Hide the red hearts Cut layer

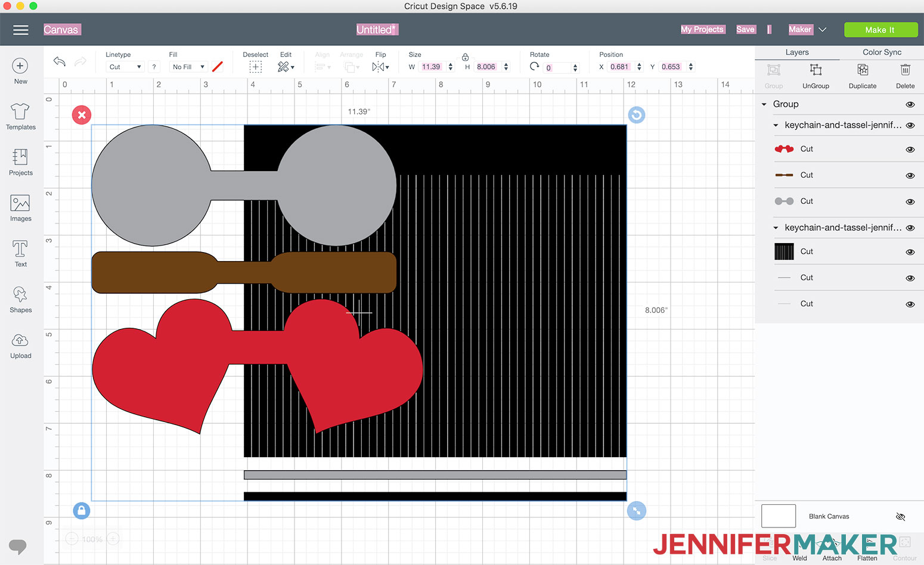tap(910, 150)
